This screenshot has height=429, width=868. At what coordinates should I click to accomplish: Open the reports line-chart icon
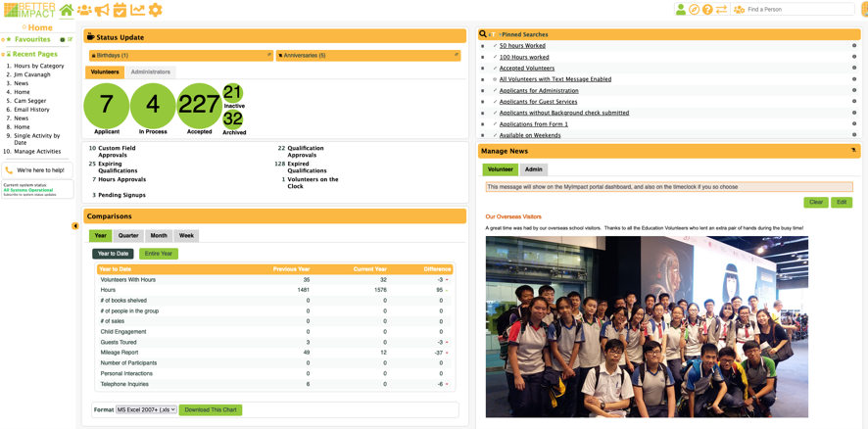[137, 10]
